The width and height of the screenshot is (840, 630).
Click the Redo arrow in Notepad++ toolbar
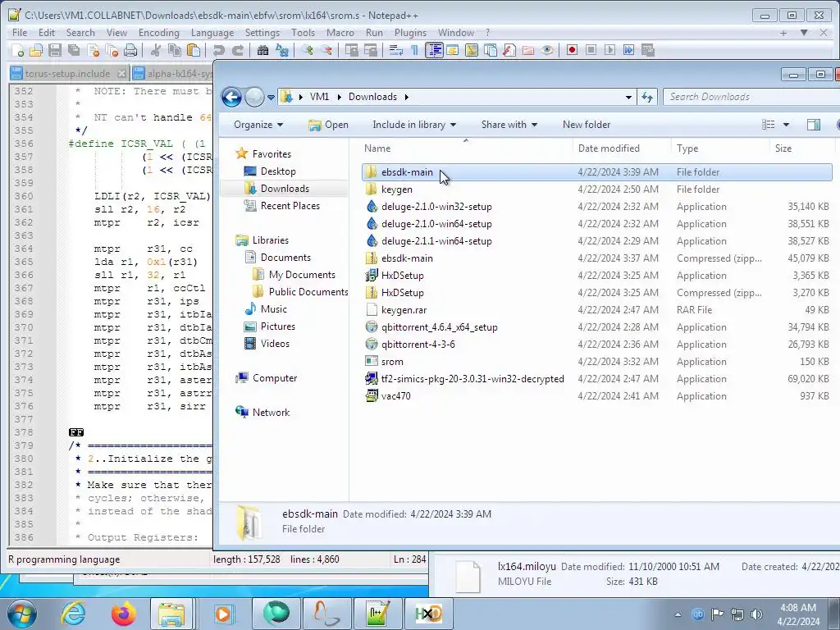[x=237, y=50]
